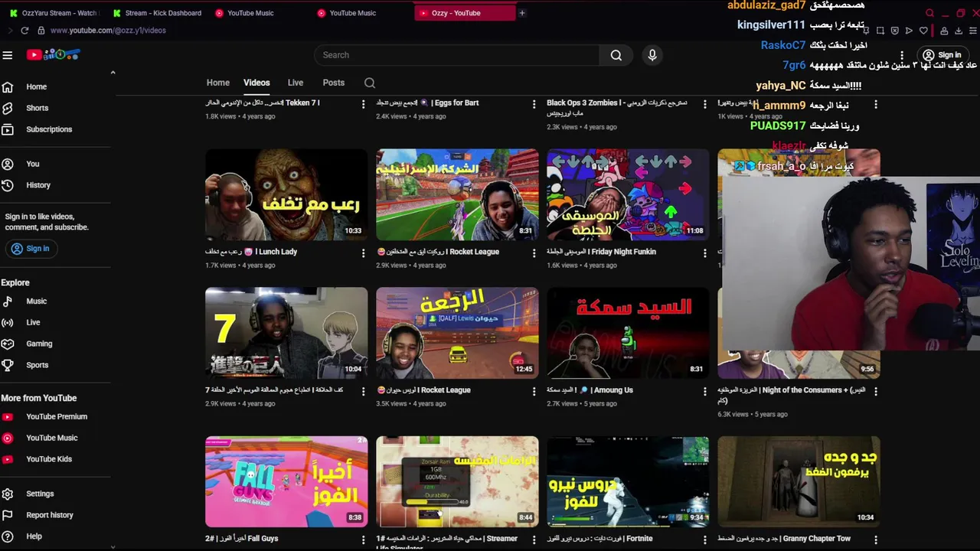Viewport: 980px width, 551px height.
Task: Open the YouTube hamburger guide menu
Action: point(8,55)
